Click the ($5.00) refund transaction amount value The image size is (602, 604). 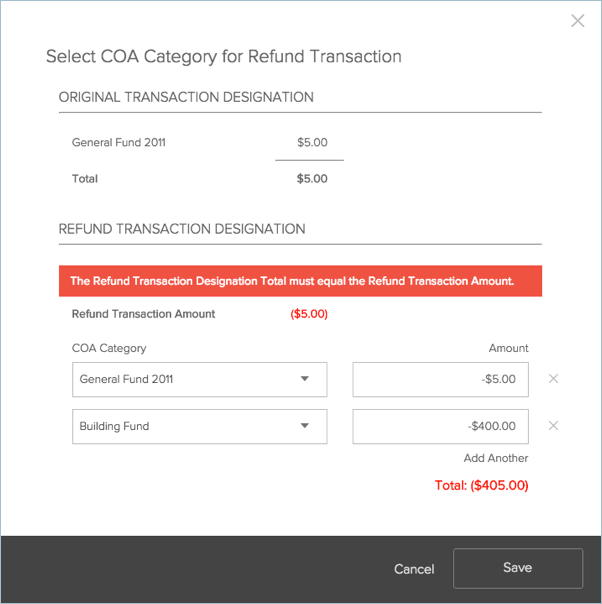tap(309, 314)
